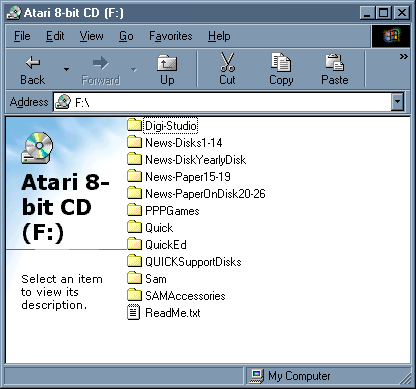Minimize the Atari 8-bit CD window

click(367, 13)
